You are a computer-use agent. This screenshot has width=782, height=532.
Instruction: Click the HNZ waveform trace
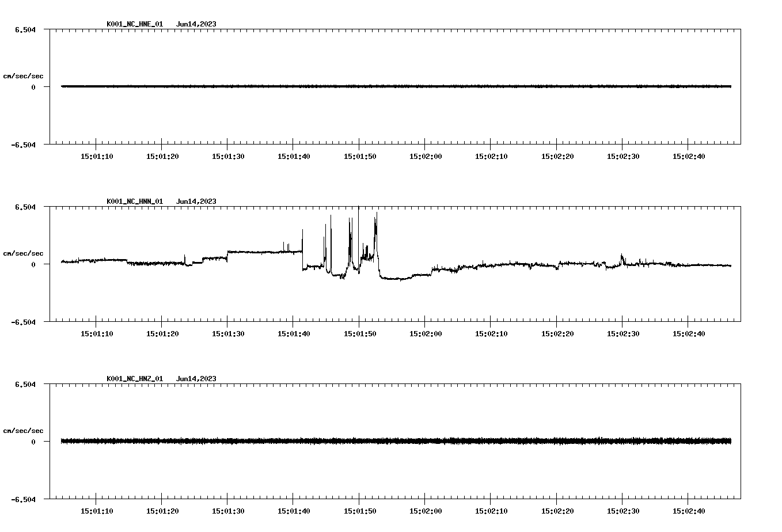(x=346, y=442)
